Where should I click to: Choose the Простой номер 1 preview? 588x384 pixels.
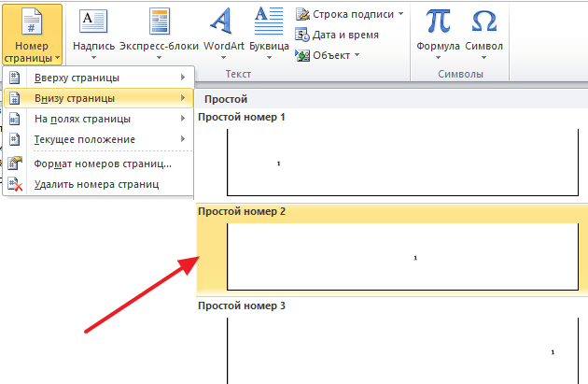click(x=401, y=158)
